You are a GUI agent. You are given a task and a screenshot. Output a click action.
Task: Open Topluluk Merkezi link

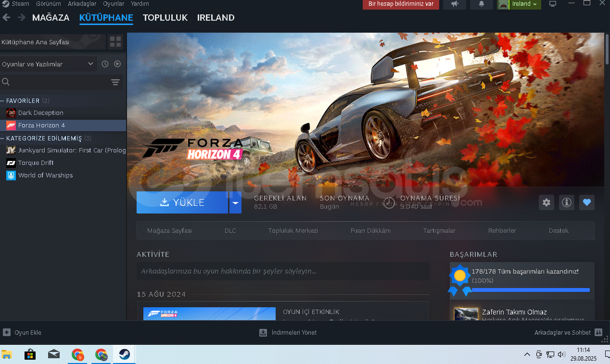[293, 231]
